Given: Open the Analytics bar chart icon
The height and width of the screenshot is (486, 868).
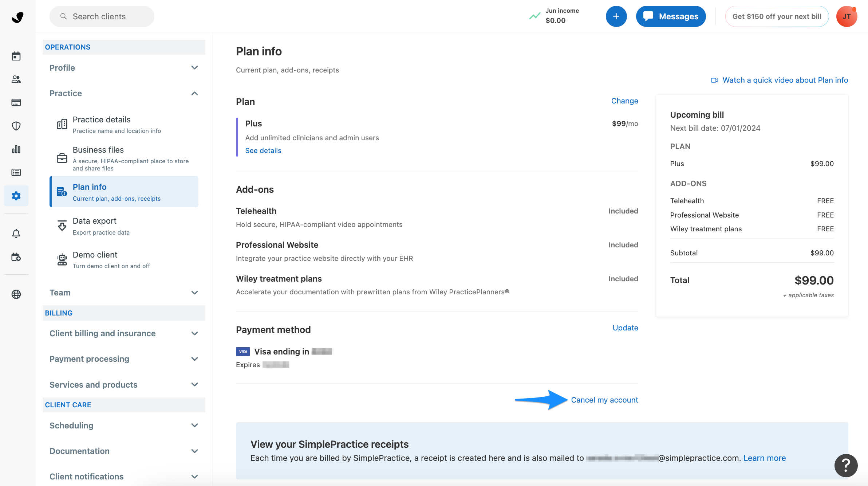Looking at the screenshot, I should [x=16, y=149].
